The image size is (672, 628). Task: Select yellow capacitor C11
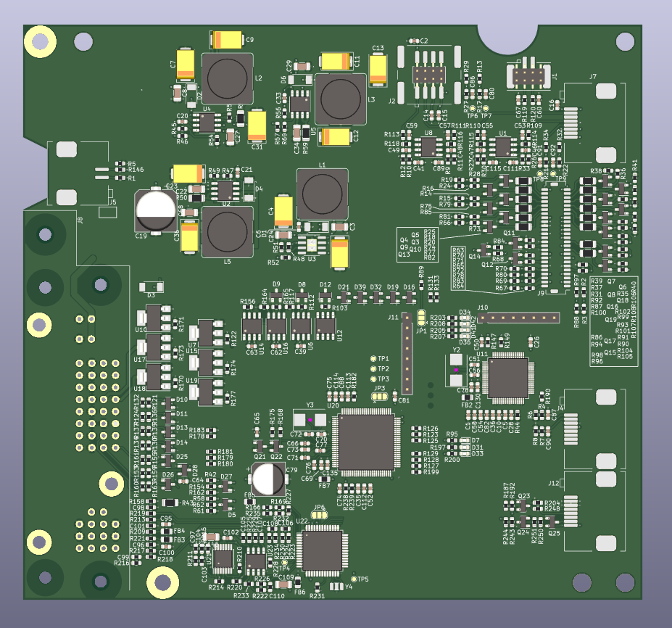tap(337, 62)
